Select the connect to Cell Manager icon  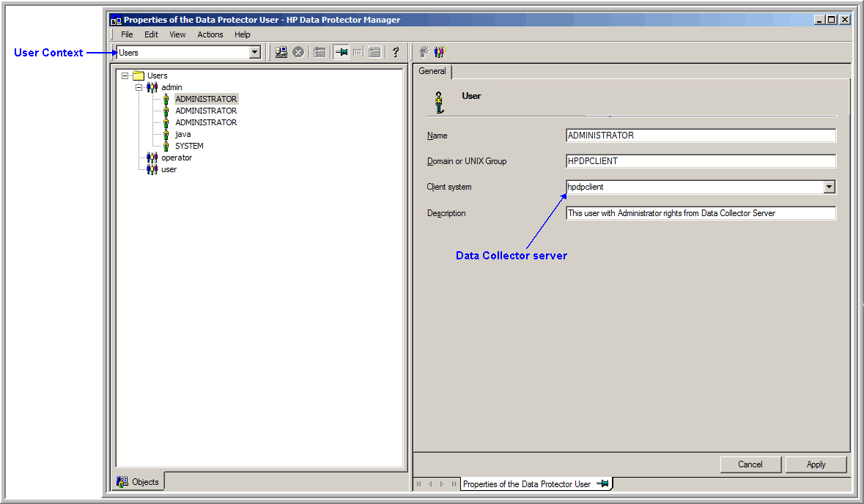point(281,51)
